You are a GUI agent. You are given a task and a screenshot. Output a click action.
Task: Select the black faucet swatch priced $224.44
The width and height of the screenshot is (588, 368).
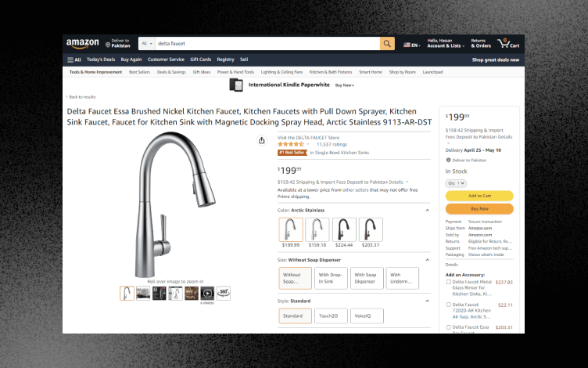[344, 229]
